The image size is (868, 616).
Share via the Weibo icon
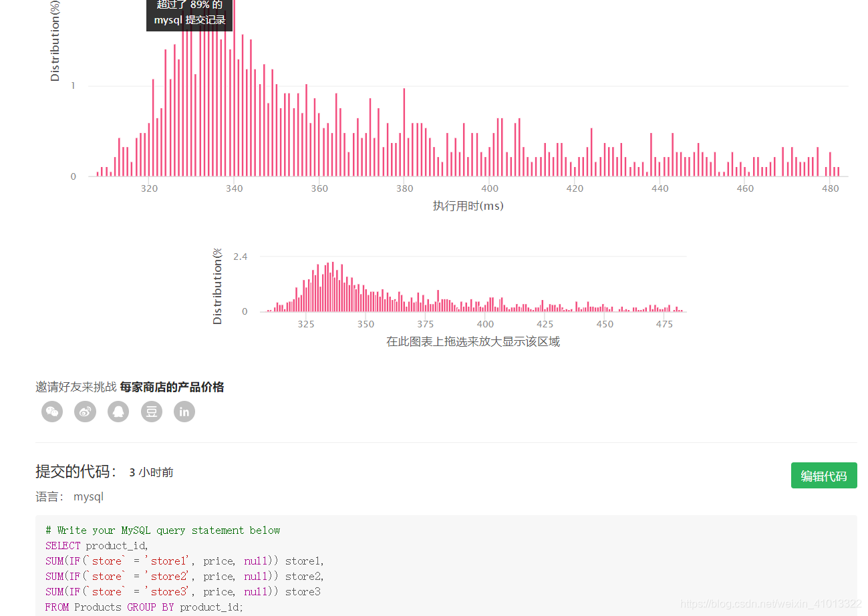[x=85, y=412]
